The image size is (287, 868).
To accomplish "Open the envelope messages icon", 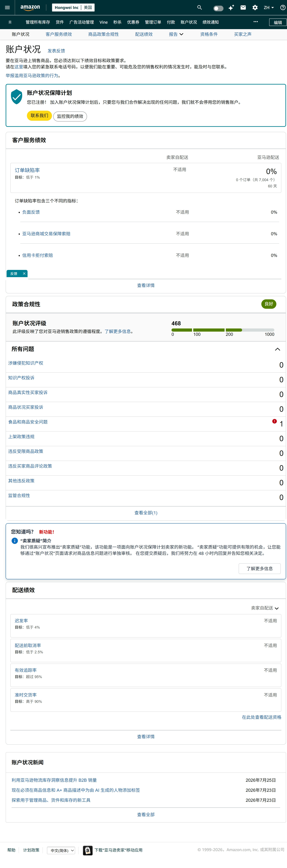I will [243, 7].
